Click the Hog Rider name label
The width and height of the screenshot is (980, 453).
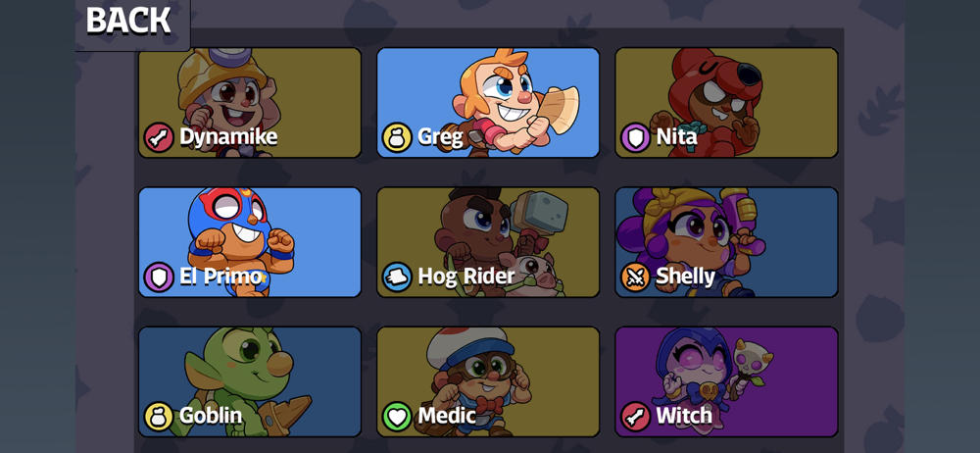tap(466, 277)
